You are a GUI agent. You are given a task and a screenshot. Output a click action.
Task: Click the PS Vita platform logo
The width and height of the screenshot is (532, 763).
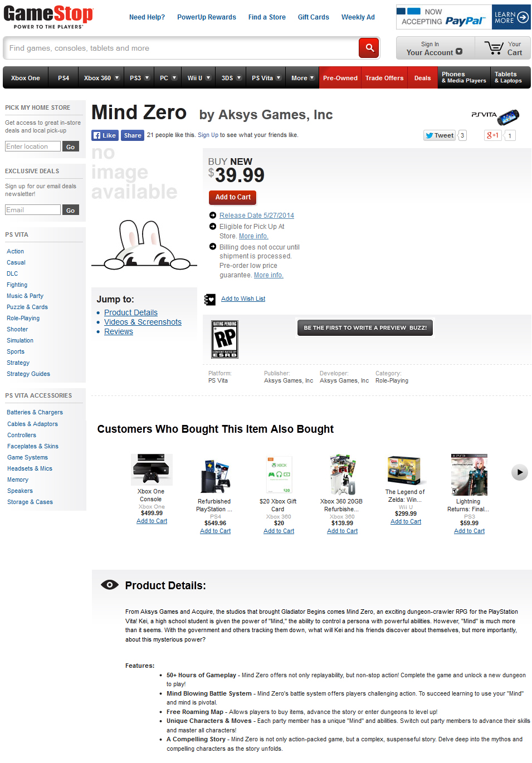coord(495,116)
